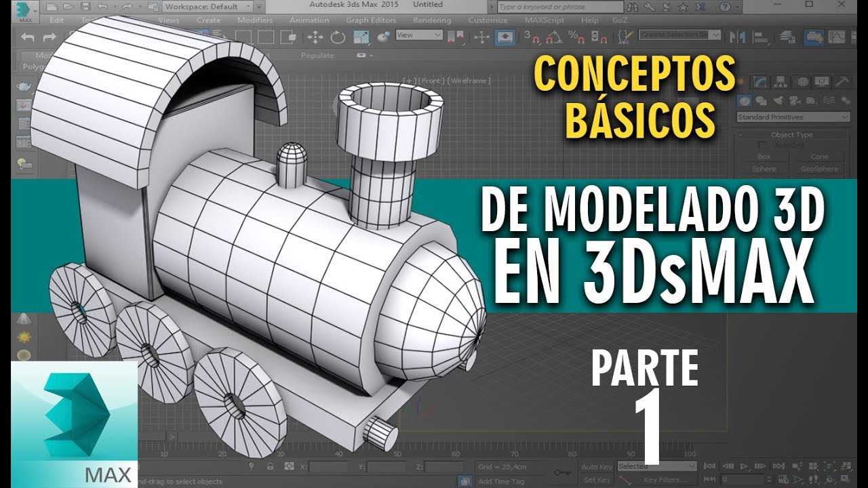The image size is (868, 488).
Task: Select the Geometry category icon
Action: click(x=745, y=100)
